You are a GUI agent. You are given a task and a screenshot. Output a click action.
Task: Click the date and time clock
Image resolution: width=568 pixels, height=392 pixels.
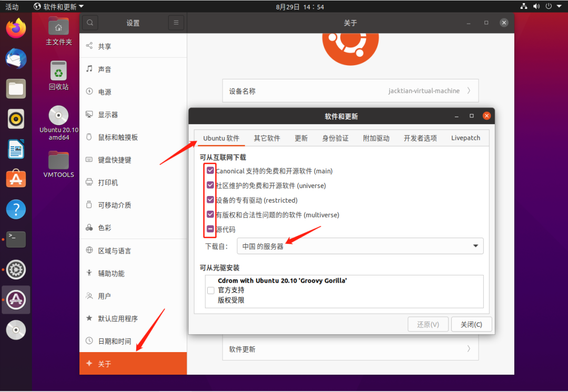(x=300, y=6)
